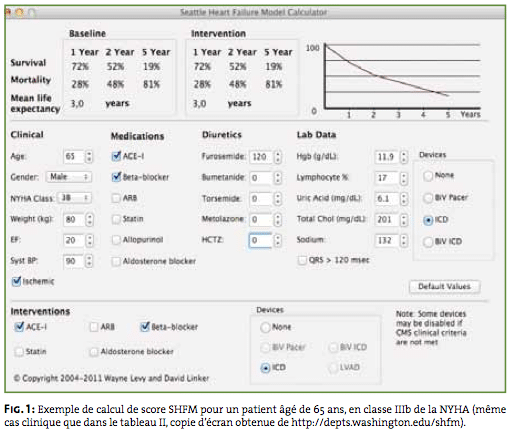The image size is (510, 442).
Task: Check the Allopurinol medication checkbox
Action: point(116,240)
